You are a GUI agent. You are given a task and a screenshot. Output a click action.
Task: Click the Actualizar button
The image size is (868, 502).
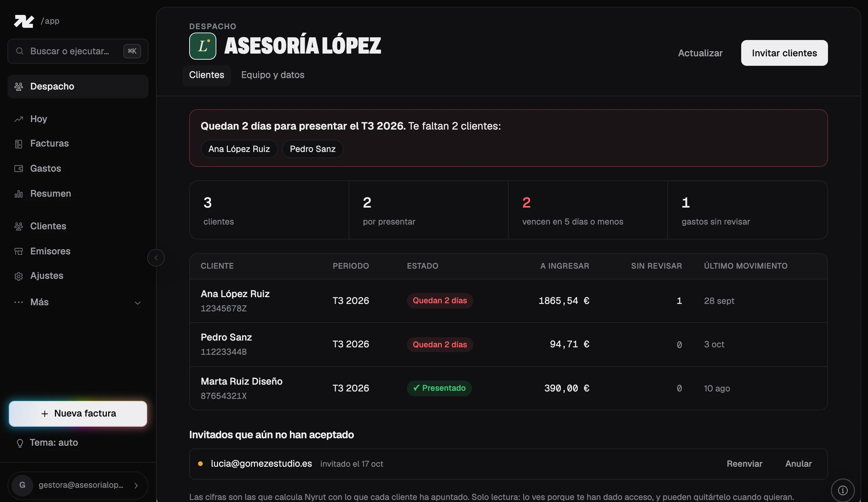pyautogui.click(x=700, y=53)
